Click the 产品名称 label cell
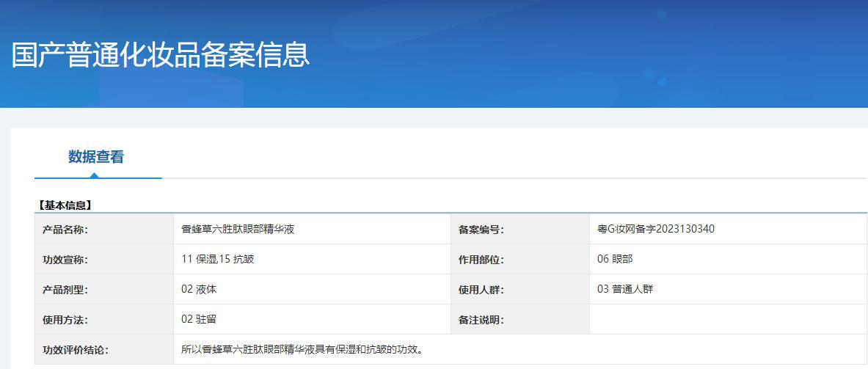Image resolution: width=868 pixels, height=369 pixels. click(104, 230)
